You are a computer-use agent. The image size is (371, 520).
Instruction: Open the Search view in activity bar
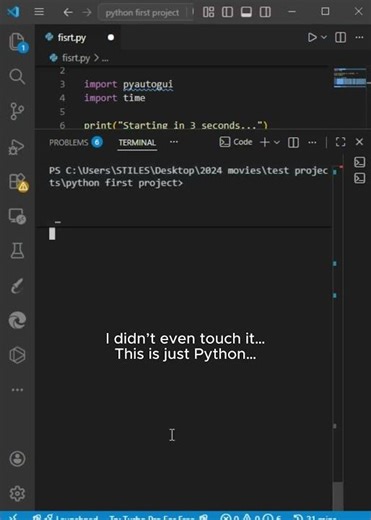tap(17, 77)
